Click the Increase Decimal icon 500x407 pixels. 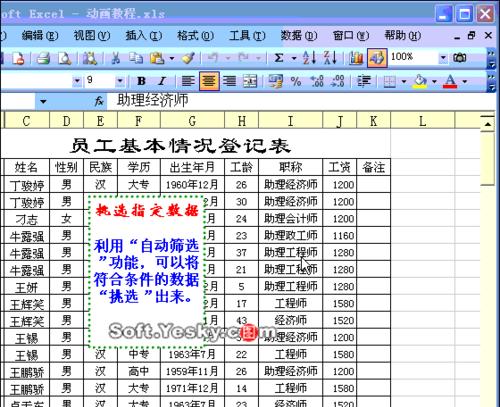pos(317,81)
